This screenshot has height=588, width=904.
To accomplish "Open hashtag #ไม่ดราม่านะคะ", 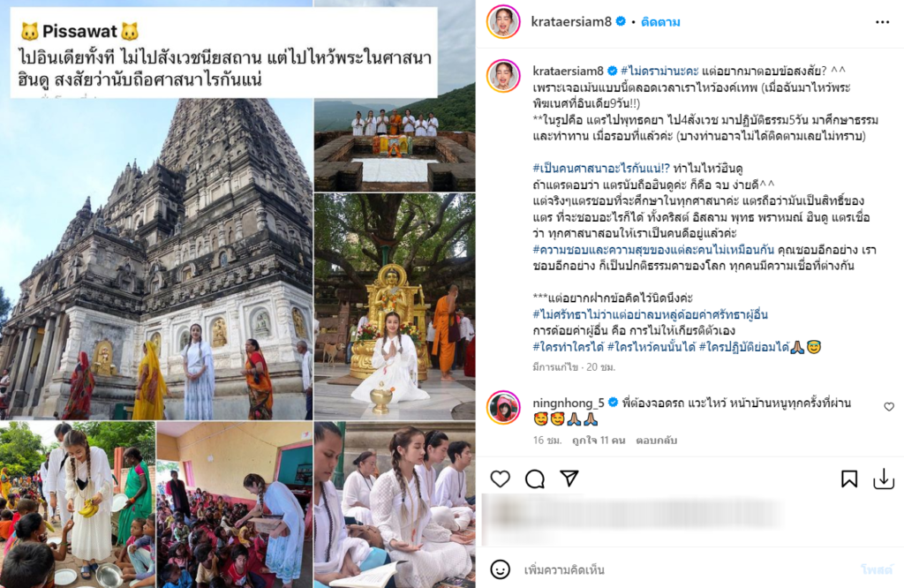I will pyautogui.click(x=659, y=71).
